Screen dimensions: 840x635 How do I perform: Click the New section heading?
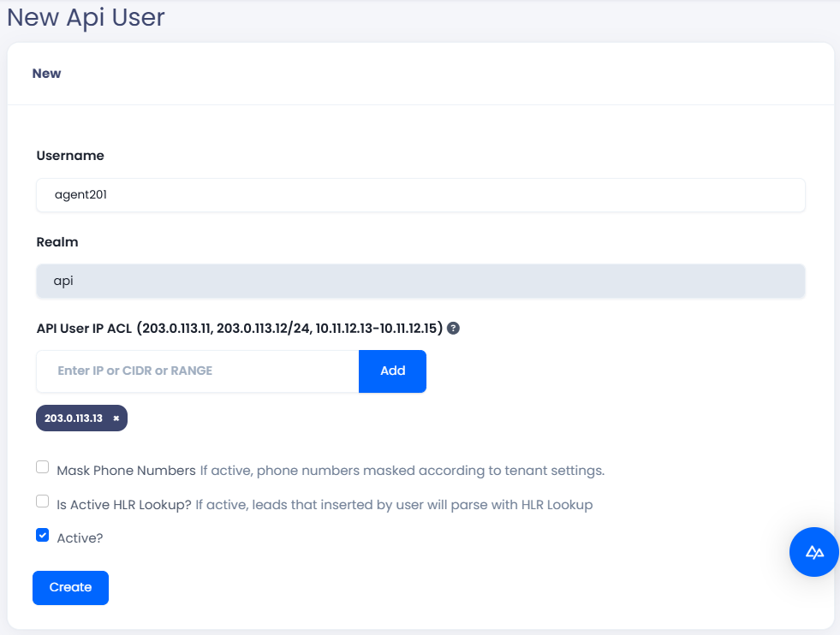(x=46, y=74)
